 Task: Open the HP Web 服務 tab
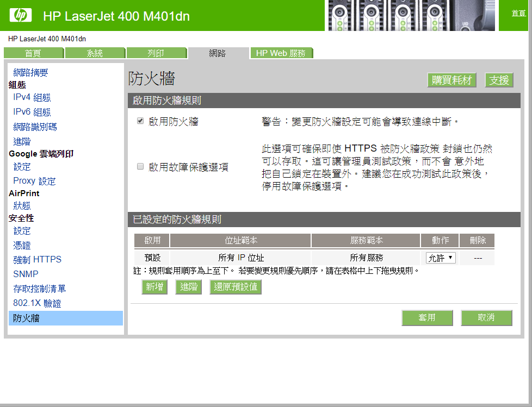click(x=281, y=53)
